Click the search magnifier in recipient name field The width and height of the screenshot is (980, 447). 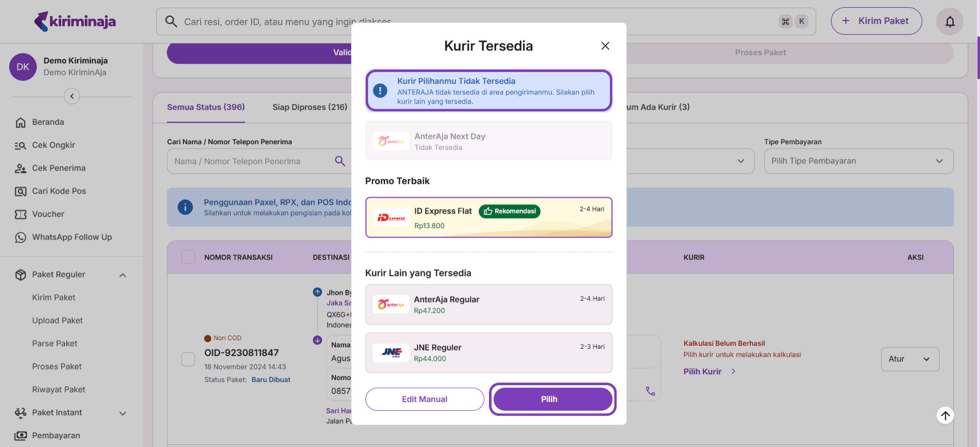pyautogui.click(x=340, y=161)
